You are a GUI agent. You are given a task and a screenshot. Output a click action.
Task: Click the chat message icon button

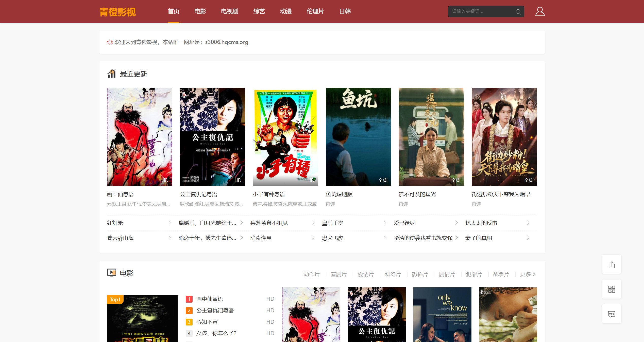coord(612,314)
